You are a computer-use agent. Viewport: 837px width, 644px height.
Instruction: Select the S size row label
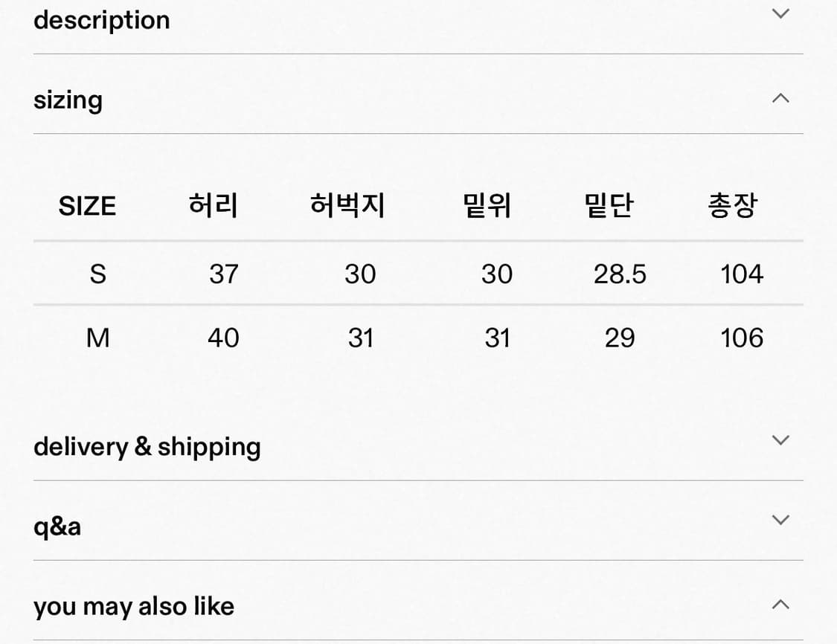click(x=97, y=274)
